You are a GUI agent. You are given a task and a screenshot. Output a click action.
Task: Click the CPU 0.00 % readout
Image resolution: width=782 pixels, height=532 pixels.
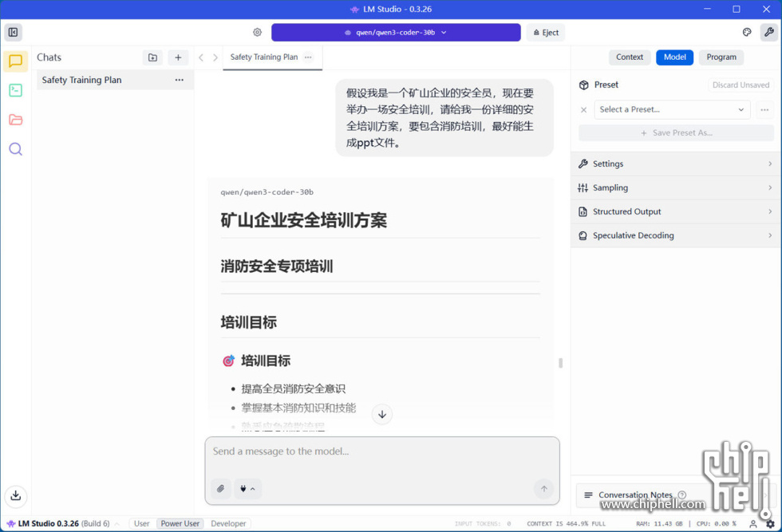pos(717,523)
